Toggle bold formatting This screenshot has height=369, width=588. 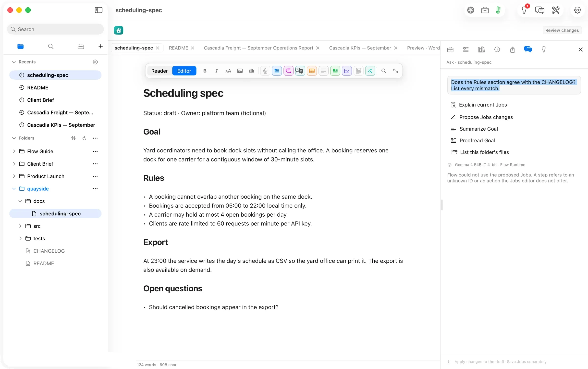click(205, 71)
